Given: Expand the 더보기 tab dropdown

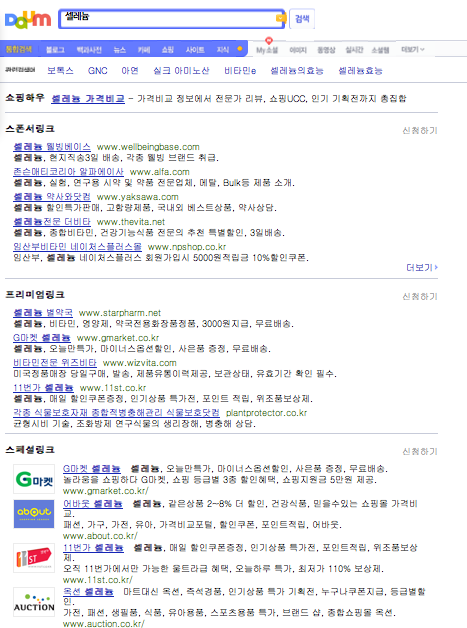Looking at the screenshot, I should click(x=413, y=50).
